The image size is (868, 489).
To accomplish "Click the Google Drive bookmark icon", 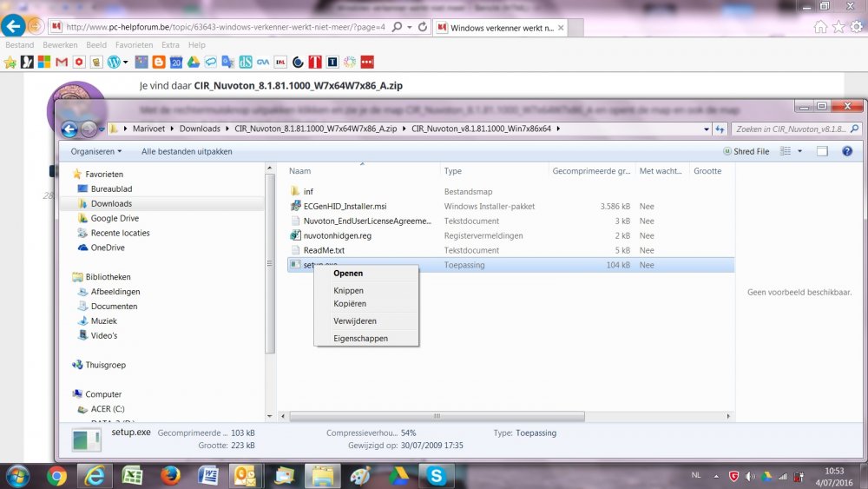I will tap(194, 62).
